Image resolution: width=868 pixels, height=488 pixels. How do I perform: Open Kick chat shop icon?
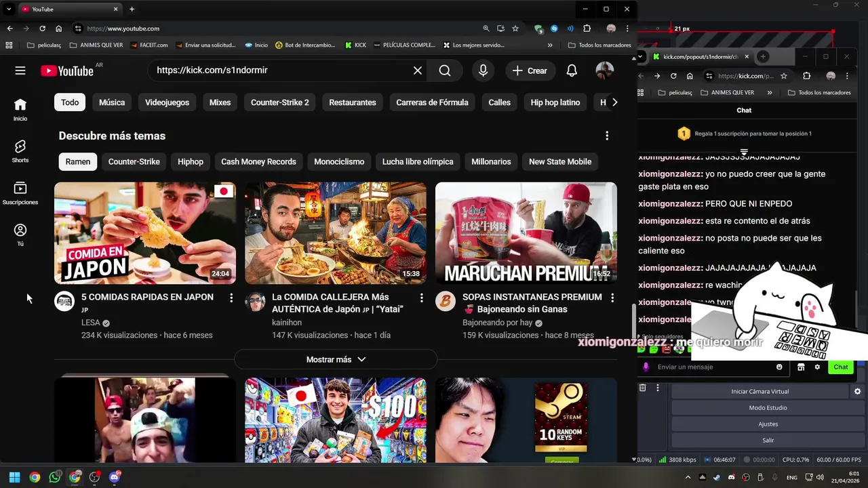tap(801, 367)
